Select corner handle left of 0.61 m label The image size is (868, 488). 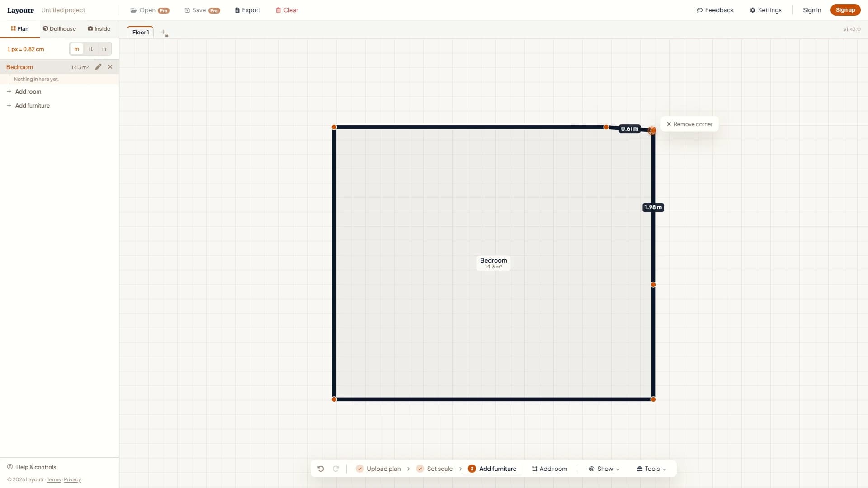tap(606, 127)
